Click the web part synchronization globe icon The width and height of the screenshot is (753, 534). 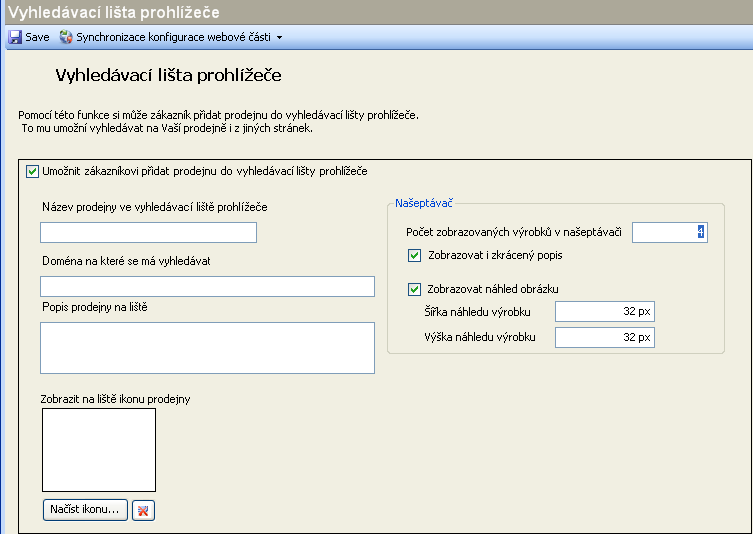(x=66, y=37)
